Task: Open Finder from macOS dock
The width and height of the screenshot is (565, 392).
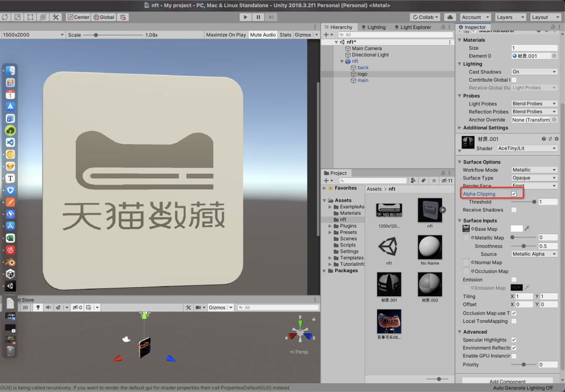Action: click(10, 71)
